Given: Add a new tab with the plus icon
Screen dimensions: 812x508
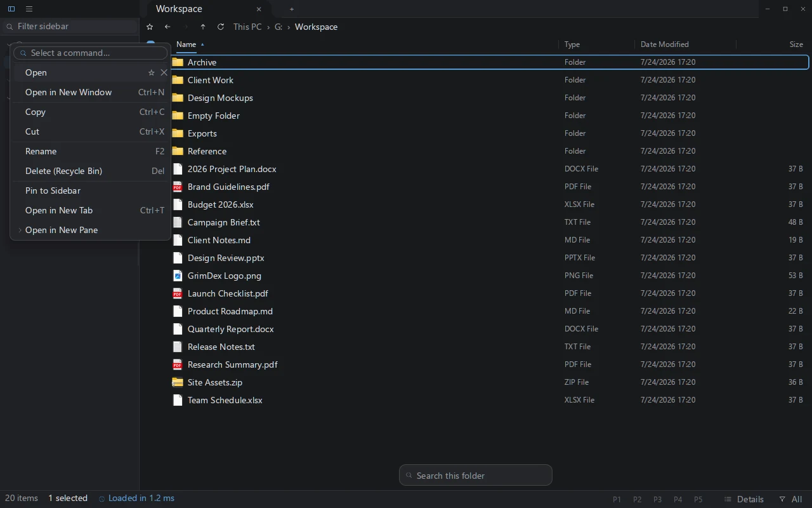Looking at the screenshot, I should pyautogui.click(x=292, y=9).
